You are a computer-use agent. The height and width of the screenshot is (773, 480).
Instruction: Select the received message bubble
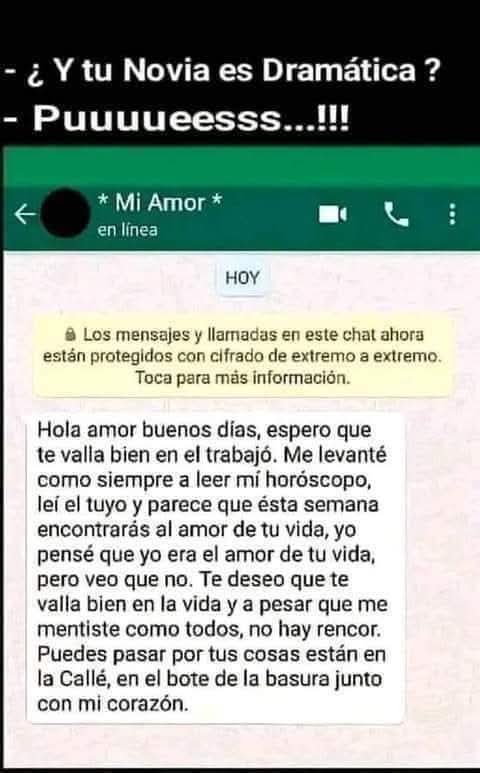coord(216,568)
